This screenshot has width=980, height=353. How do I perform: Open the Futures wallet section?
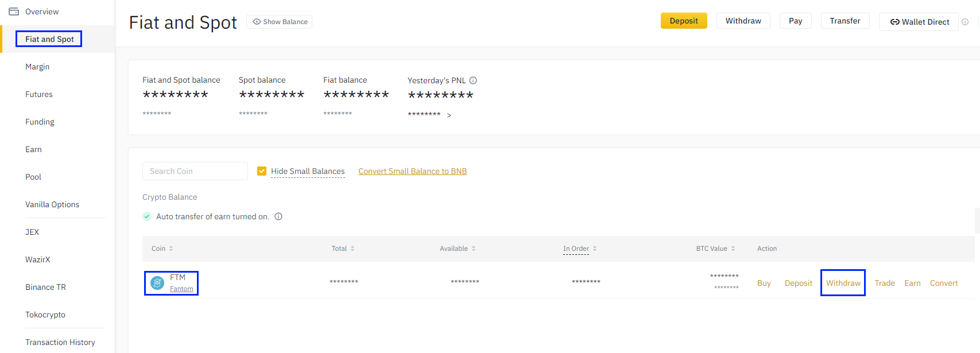[39, 94]
